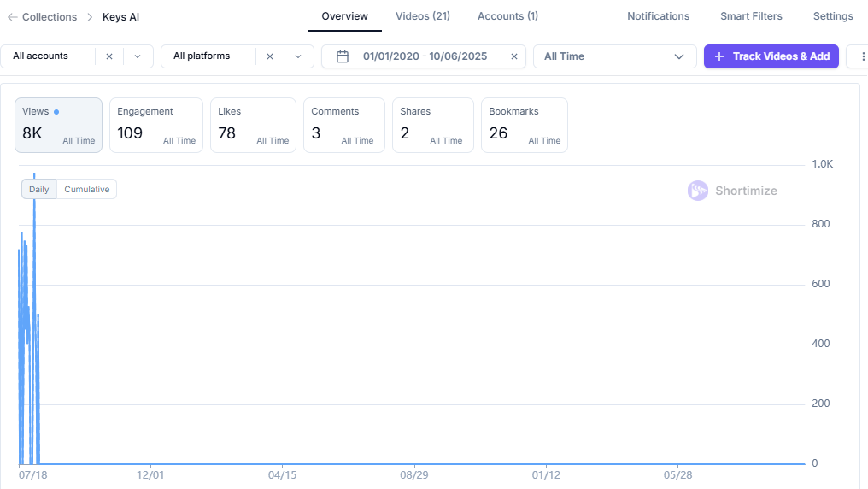The height and width of the screenshot is (489, 868).
Task: Open the All Time period dropdown
Action: [x=613, y=56]
